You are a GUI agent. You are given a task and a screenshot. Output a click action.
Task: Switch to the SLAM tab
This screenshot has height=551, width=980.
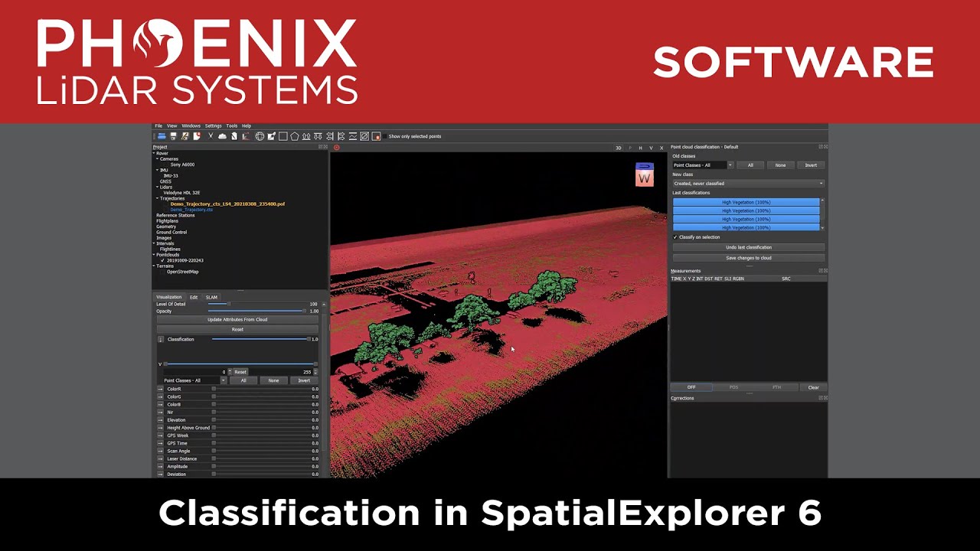click(x=211, y=297)
